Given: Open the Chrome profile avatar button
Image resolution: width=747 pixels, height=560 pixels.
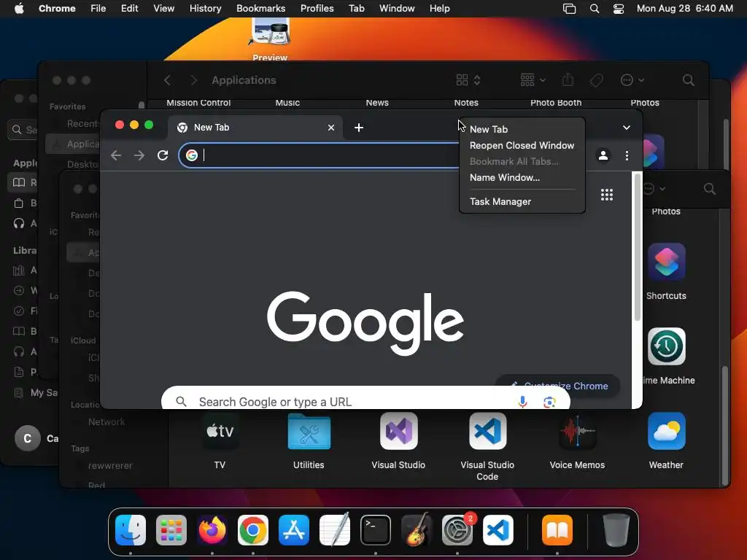Looking at the screenshot, I should click(603, 155).
